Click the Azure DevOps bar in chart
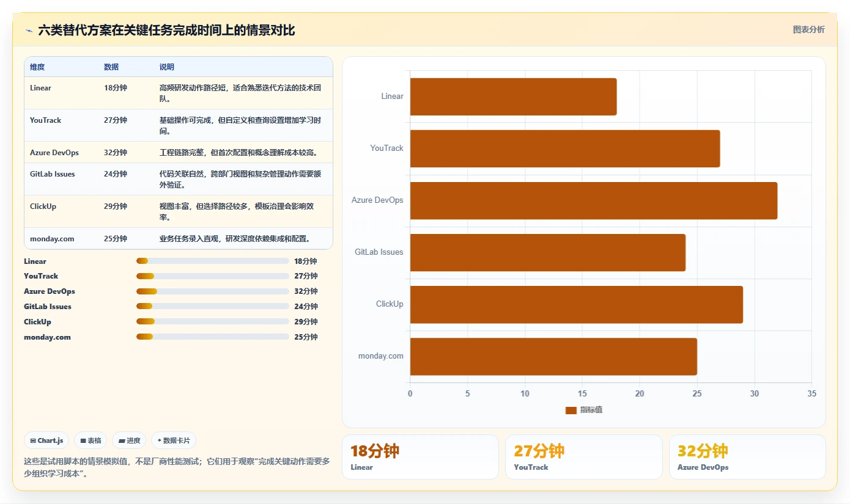Screen dimensions: 850x504 click(x=594, y=200)
